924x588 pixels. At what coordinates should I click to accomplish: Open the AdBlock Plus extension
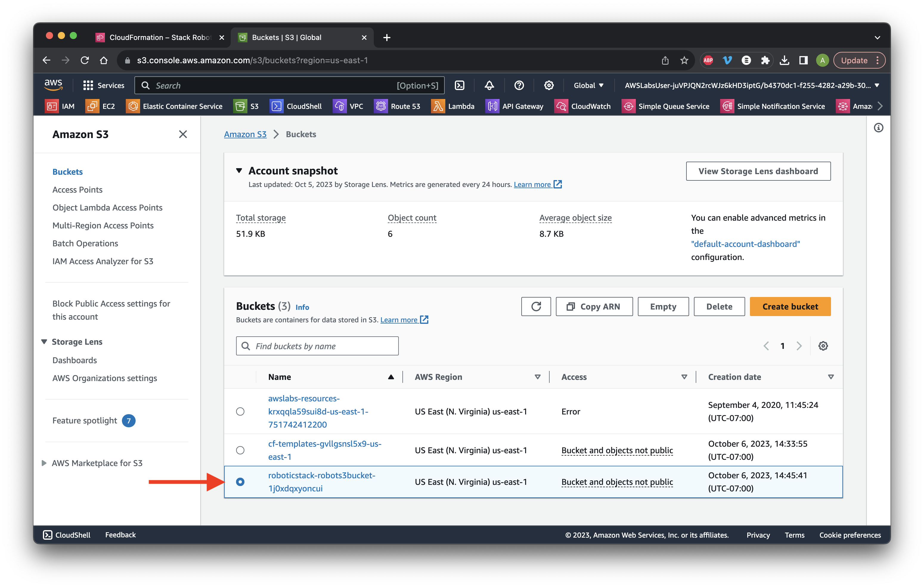(708, 60)
